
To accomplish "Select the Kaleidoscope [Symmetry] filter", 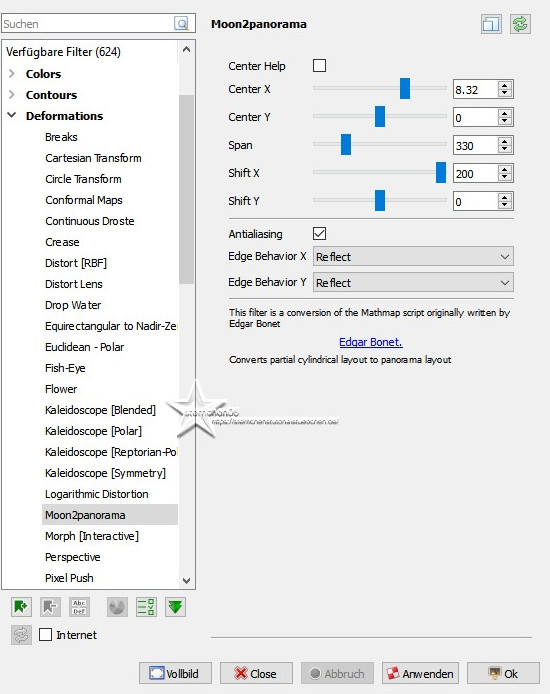I will [x=105, y=473].
